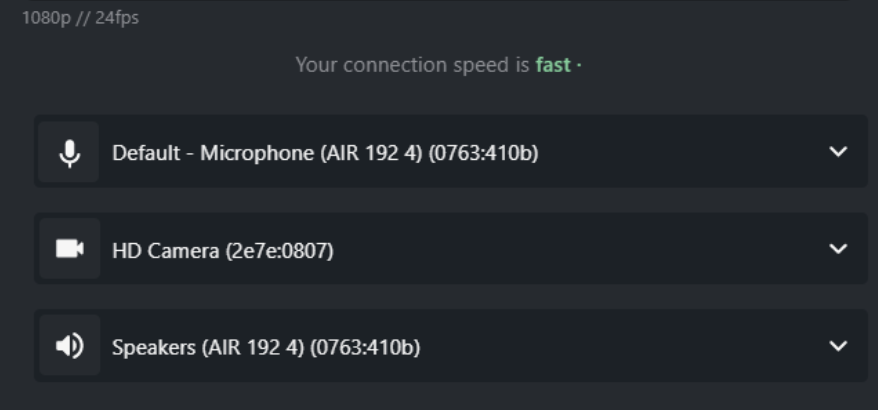Click the green "fast" connection status

(553, 65)
